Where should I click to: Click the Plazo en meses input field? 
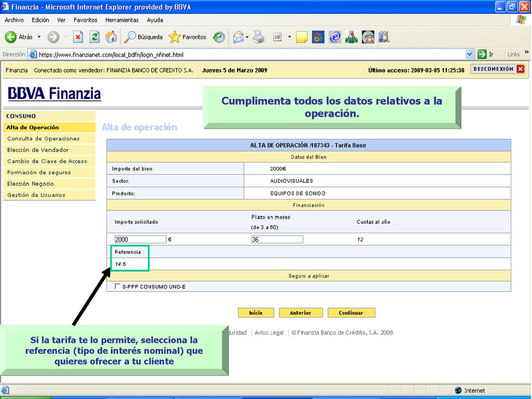277,240
